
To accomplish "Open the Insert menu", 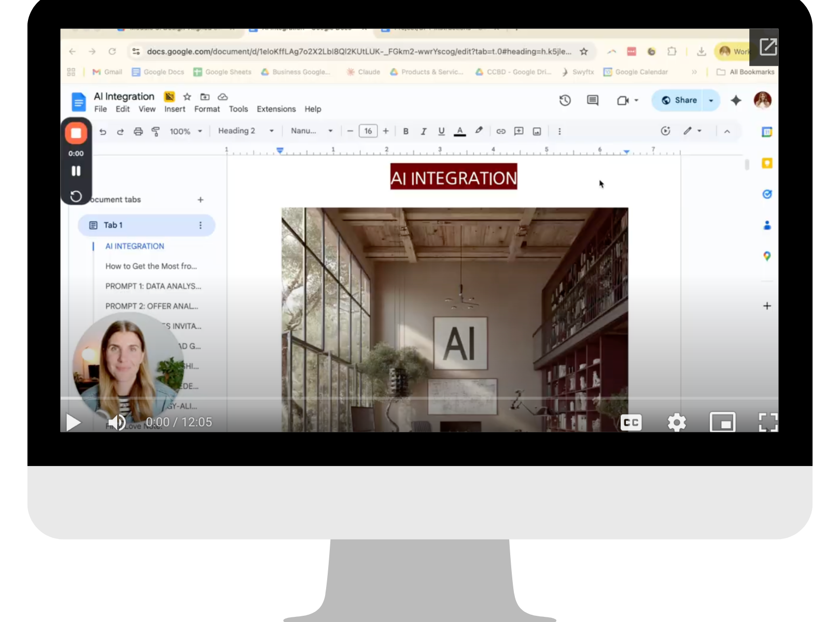I will pyautogui.click(x=175, y=109).
